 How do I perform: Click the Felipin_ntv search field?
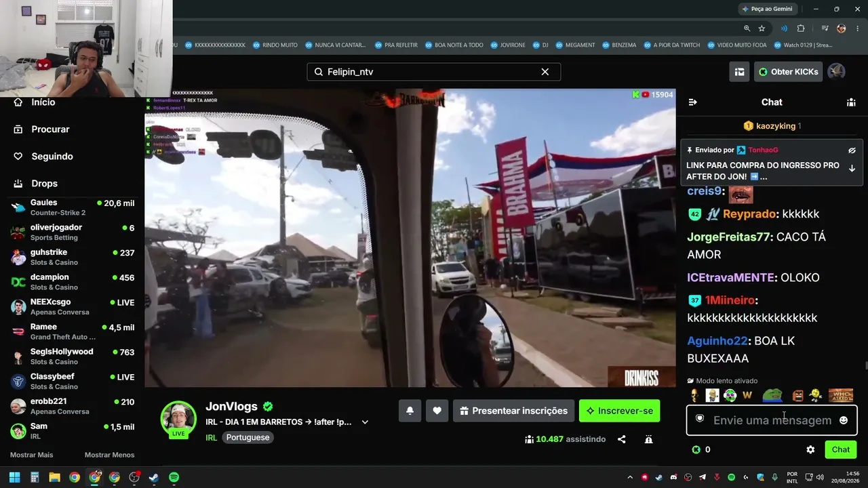pos(433,72)
